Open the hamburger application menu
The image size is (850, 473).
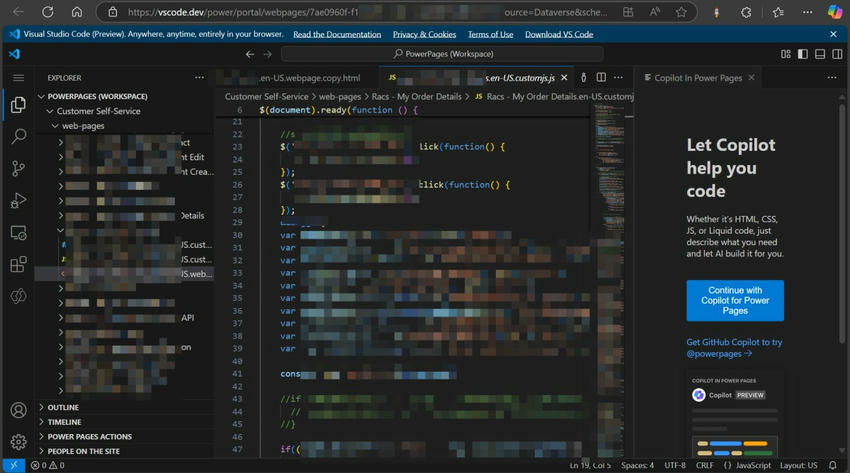pyautogui.click(x=18, y=77)
